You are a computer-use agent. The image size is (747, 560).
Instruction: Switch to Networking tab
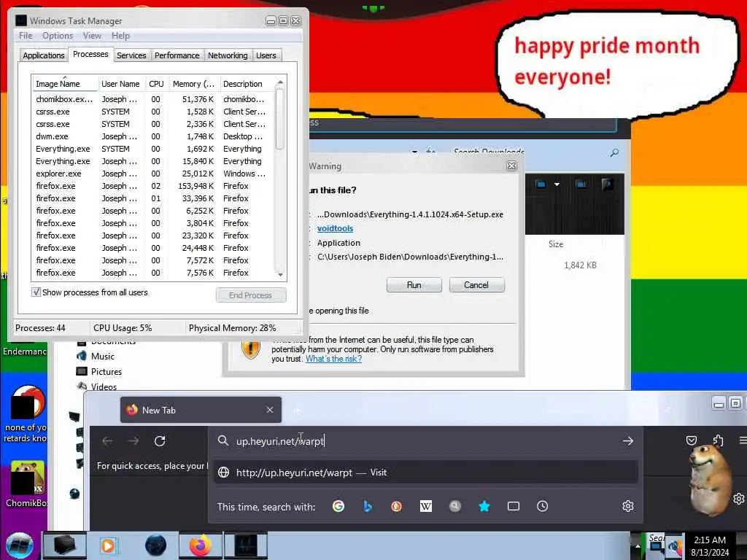[x=228, y=55]
